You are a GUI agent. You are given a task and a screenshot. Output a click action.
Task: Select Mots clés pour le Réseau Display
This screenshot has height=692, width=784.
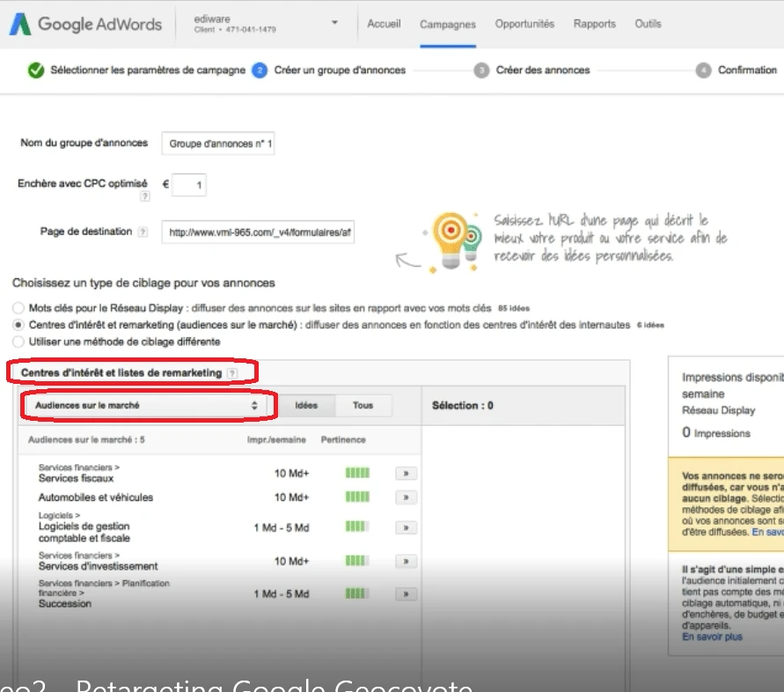(18, 309)
